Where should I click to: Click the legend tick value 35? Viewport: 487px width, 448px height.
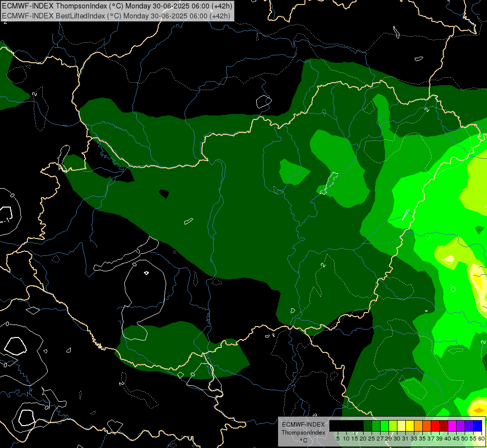[x=422, y=439]
